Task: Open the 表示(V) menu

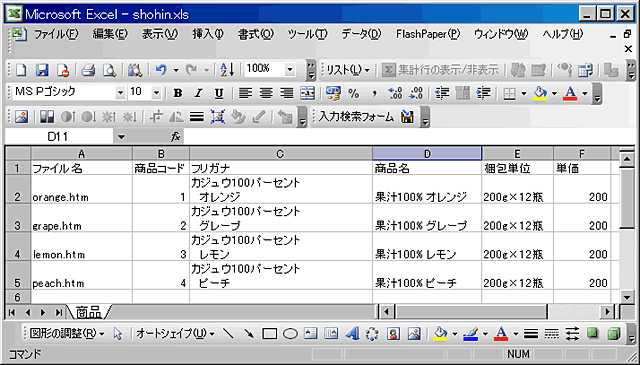Action: (x=160, y=34)
